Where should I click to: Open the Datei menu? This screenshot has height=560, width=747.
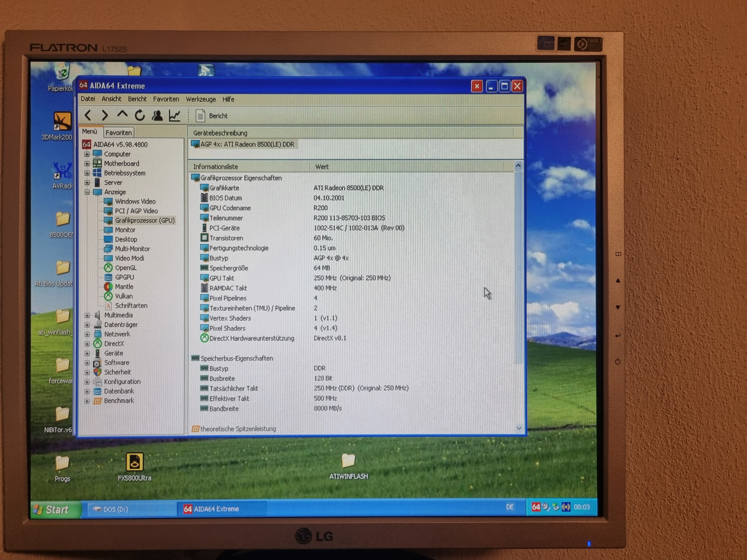88,99
